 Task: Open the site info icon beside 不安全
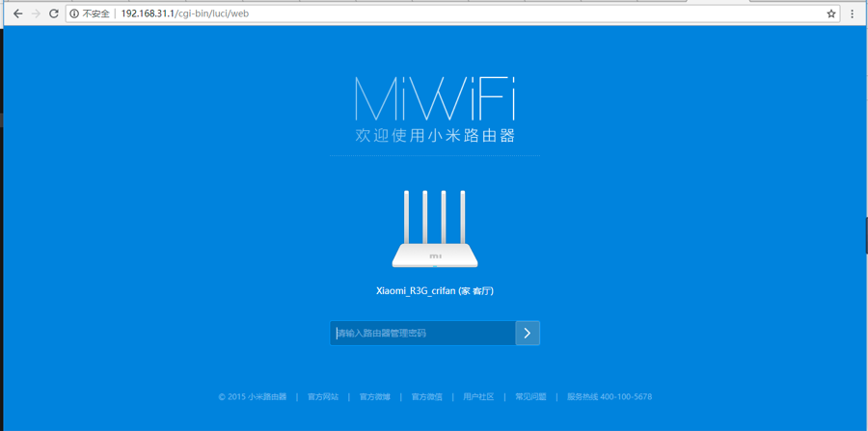(74, 13)
